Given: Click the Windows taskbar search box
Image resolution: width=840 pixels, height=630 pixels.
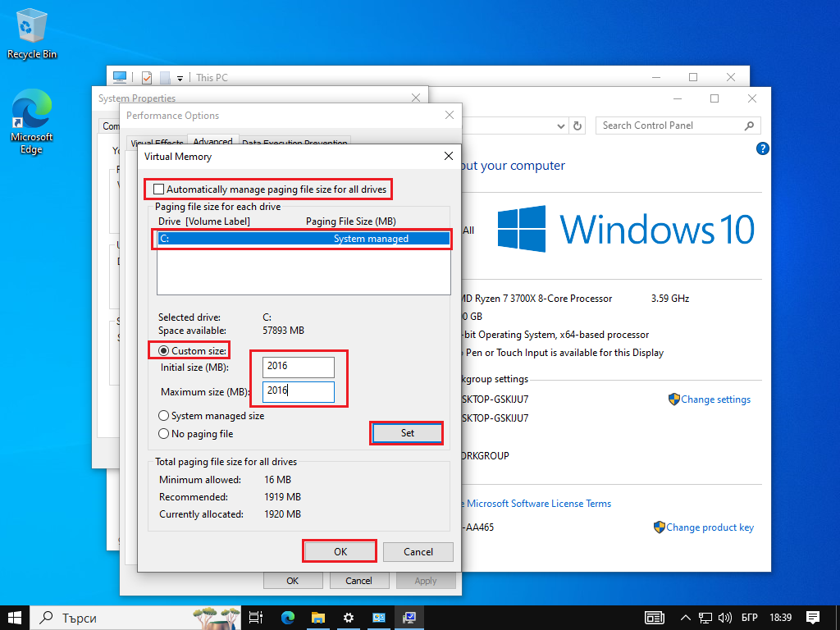Looking at the screenshot, I should click(135, 618).
